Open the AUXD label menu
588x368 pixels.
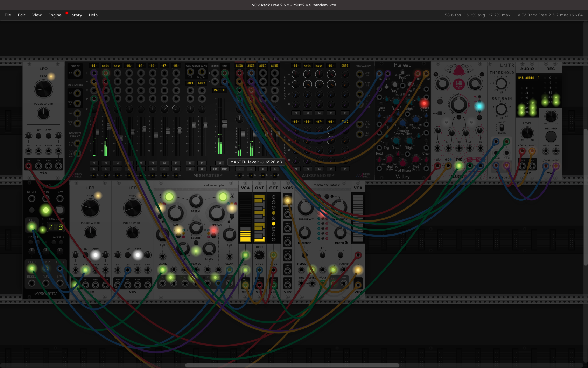tap(275, 66)
